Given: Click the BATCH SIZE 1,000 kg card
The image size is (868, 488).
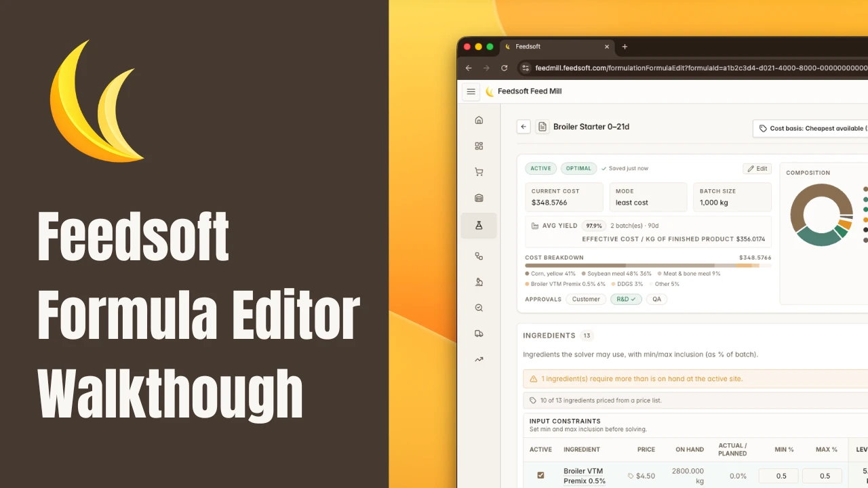Looking at the screenshot, I should pyautogui.click(x=732, y=197).
